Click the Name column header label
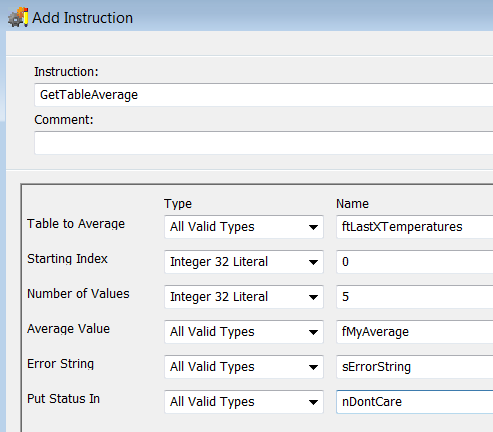 (x=352, y=204)
